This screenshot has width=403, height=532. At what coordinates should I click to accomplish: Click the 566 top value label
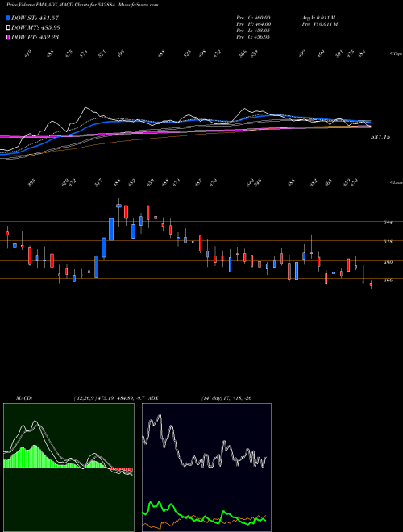click(x=243, y=54)
